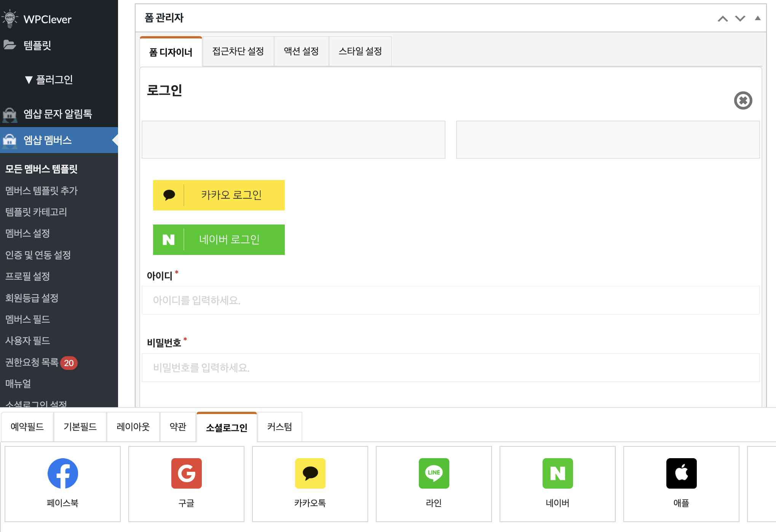776x532 pixels.
Task: Click the 네이버 로그인 button
Action: click(219, 240)
